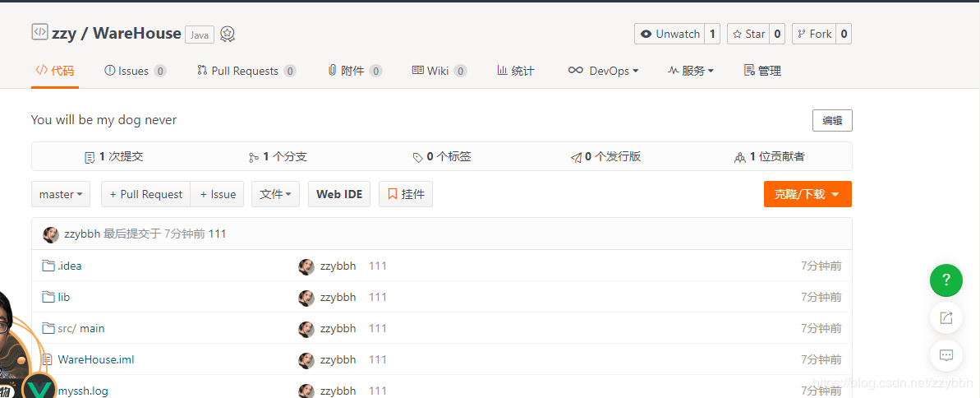Click the WareHouse repository name in title
This screenshot has height=398, width=980.
[137, 33]
